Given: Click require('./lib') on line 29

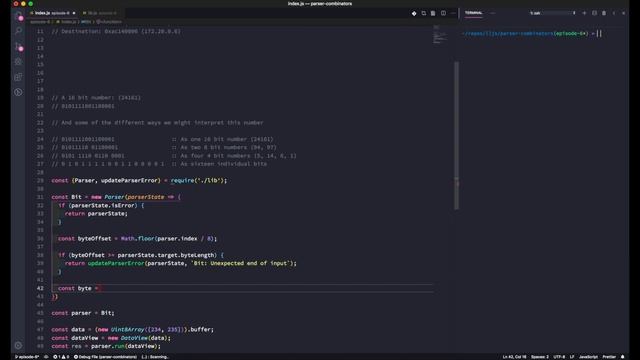Looking at the screenshot, I should pos(198,180).
